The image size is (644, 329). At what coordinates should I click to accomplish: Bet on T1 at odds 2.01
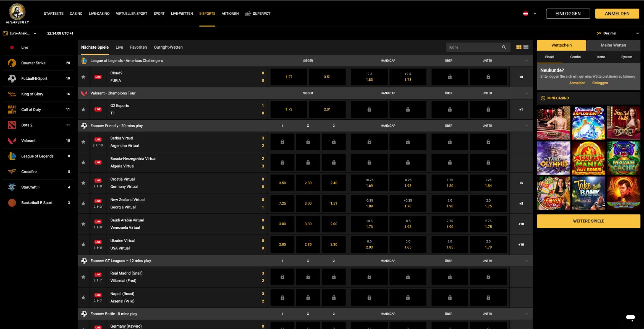tap(327, 109)
